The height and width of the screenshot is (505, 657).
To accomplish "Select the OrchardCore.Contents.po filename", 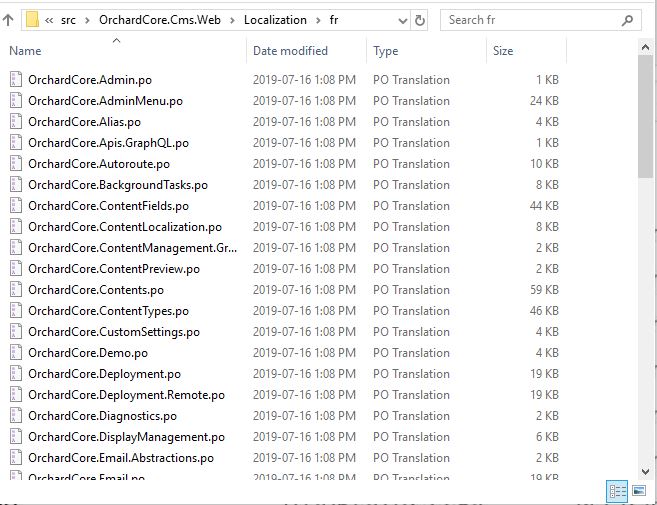I will 96,290.
